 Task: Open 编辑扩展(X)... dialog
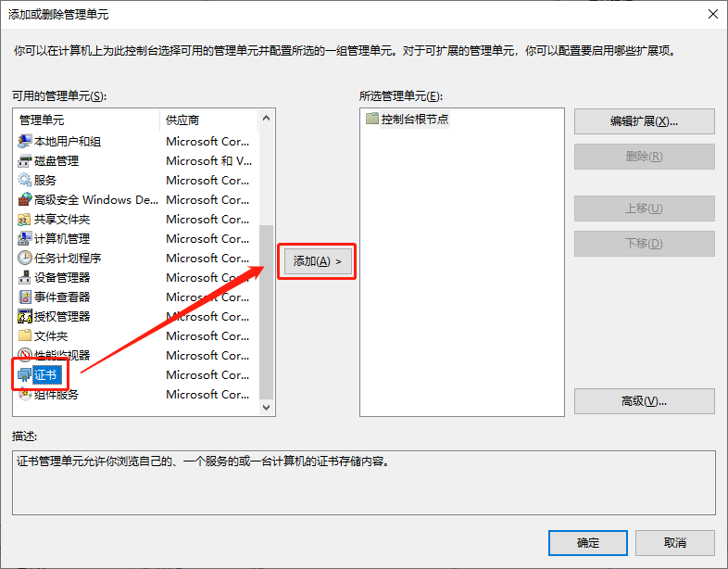tap(644, 121)
